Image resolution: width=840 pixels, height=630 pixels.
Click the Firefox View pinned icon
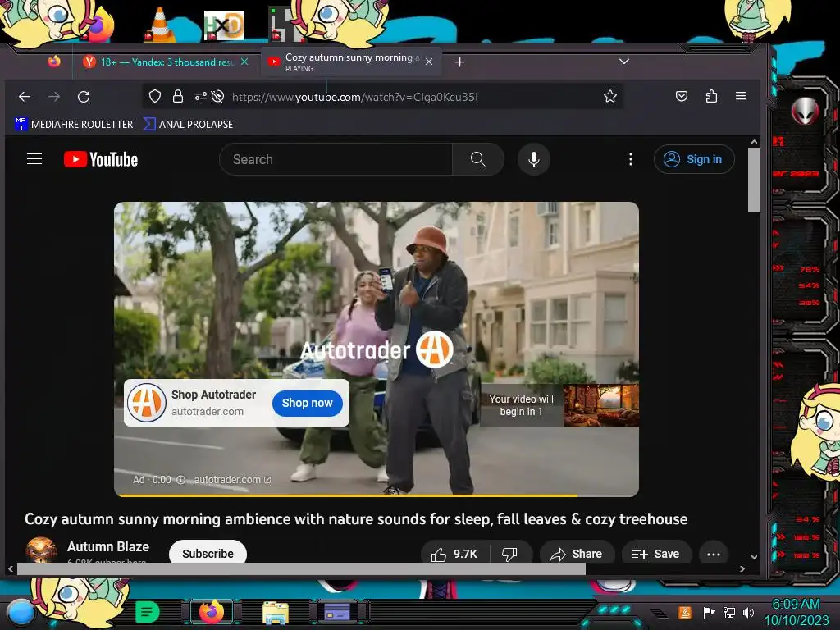(54, 62)
